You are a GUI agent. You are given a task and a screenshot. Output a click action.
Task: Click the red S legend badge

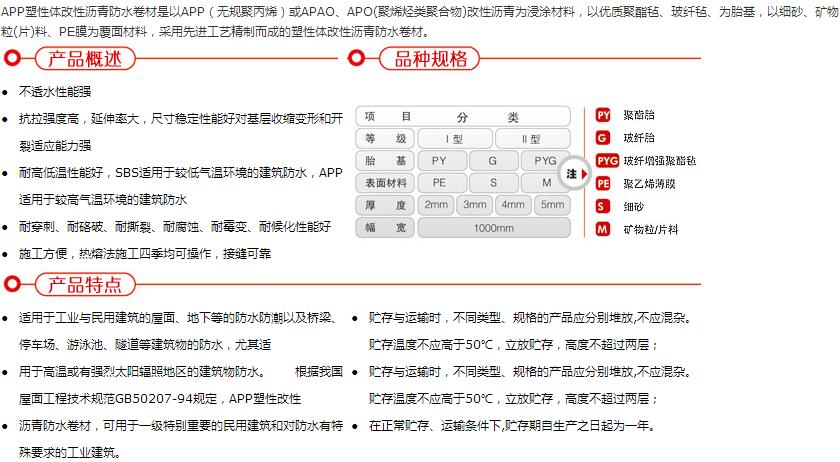pyautogui.click(x=603, y=206)
